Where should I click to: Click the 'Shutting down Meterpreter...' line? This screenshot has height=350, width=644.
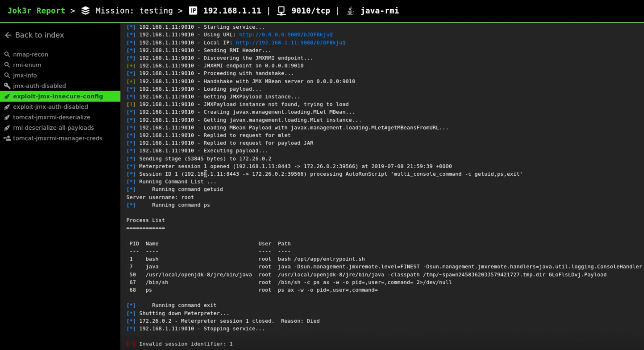coord(178,313)
